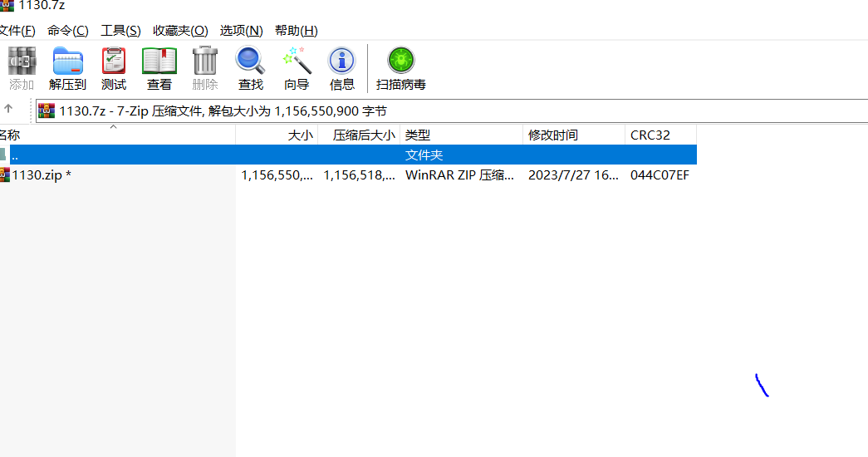Open the Options (选项) menu

point(241,31)
